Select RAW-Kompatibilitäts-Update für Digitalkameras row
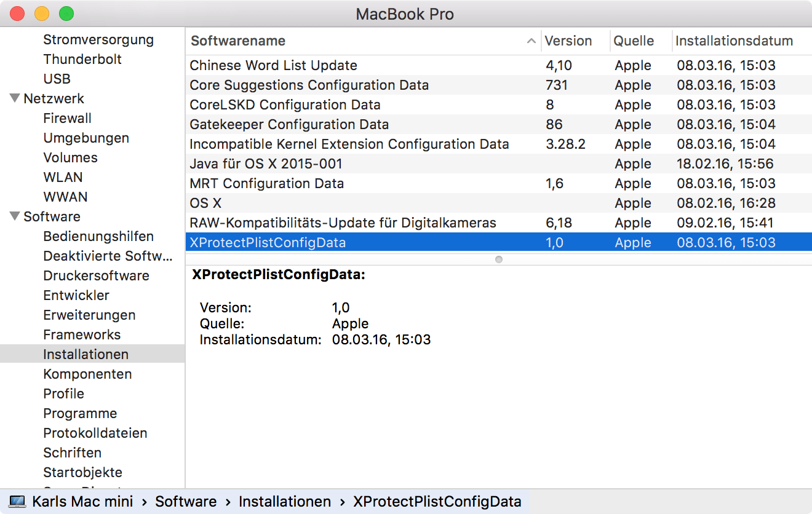This screenshot has width=812, height=514. [x=499, y=223]
